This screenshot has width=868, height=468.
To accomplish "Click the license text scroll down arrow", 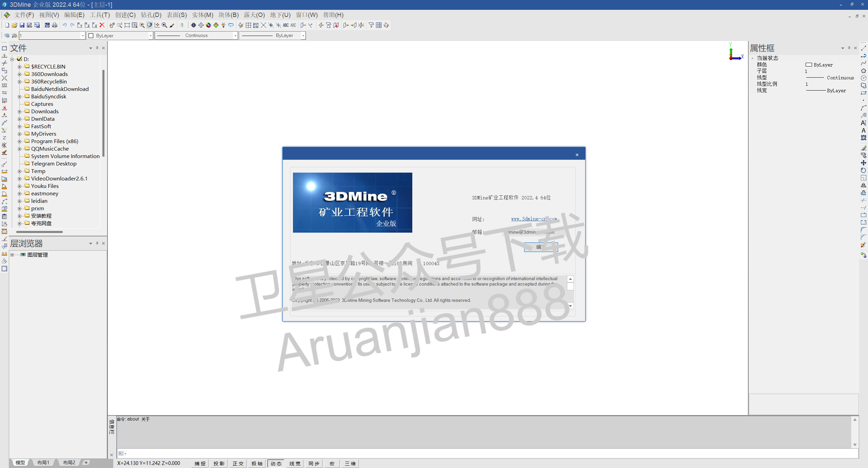I will [571, 306].
